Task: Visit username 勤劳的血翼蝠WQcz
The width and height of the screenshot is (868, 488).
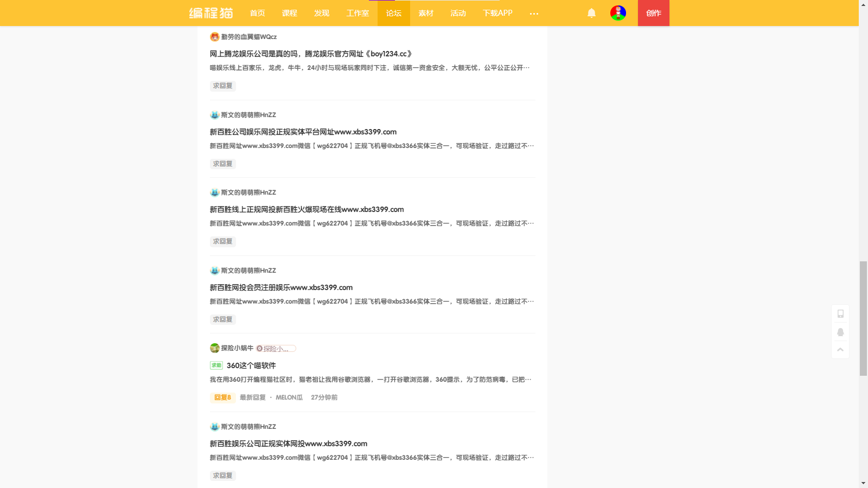Action: [x=249, y=37]
